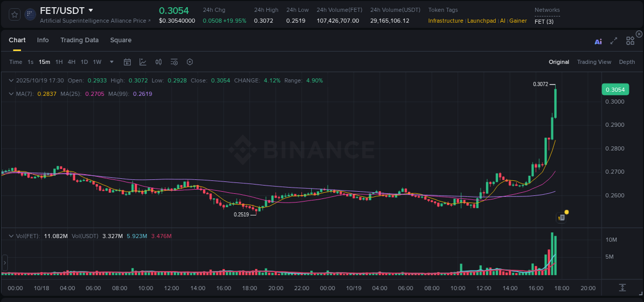This screenshot has height=302, width=644.
Task: Select the 1H timeframe
Action: [58, 62]
